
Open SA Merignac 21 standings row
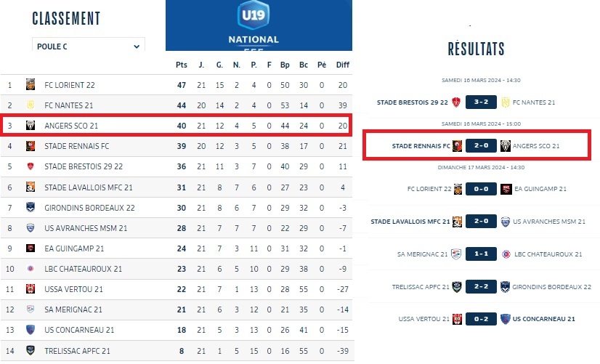tap(73, 310)
